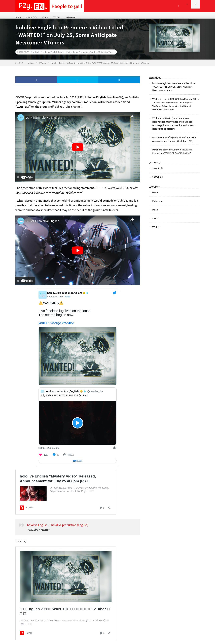Click the third blue share bar button
Viewport: 215px width, 644px height.
pos(119,80)
